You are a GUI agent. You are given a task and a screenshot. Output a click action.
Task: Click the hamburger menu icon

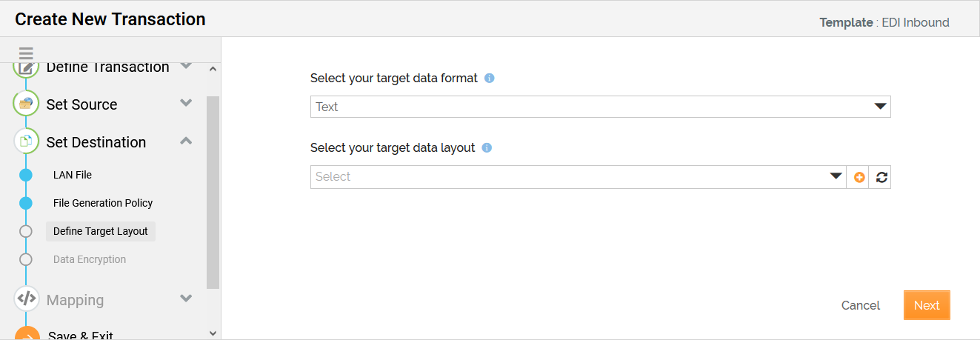pyautogui.click(x=27, y=53)
